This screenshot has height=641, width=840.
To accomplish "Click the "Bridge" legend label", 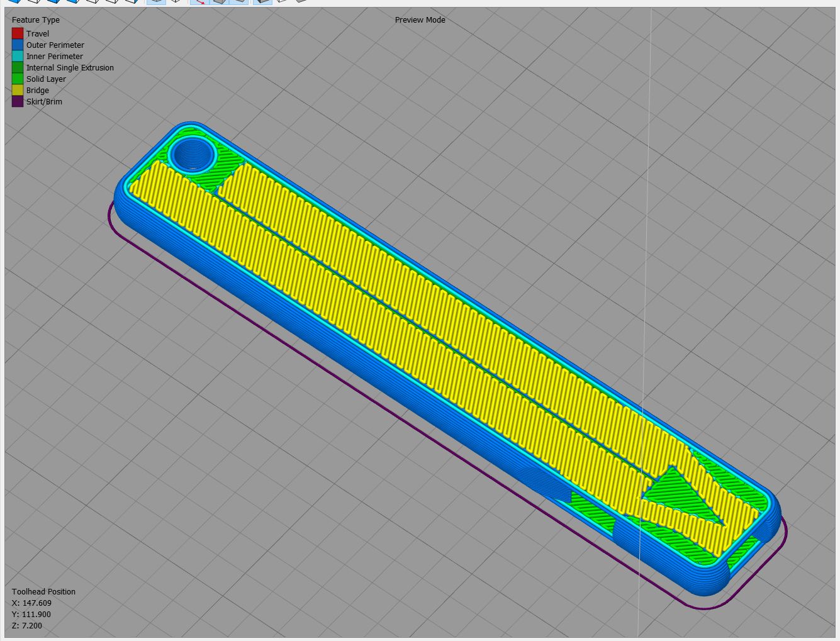I will pos(38,91).
